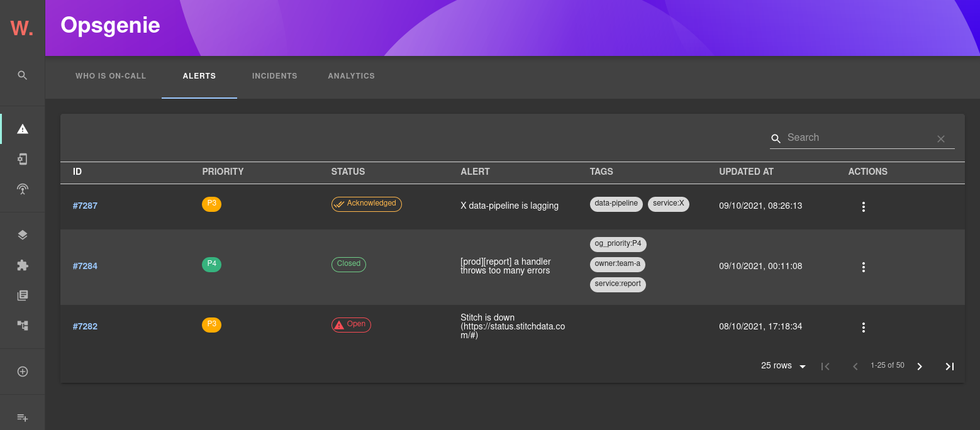Click timestamp 08/10/2021, 17:18:34

[760, 326]
